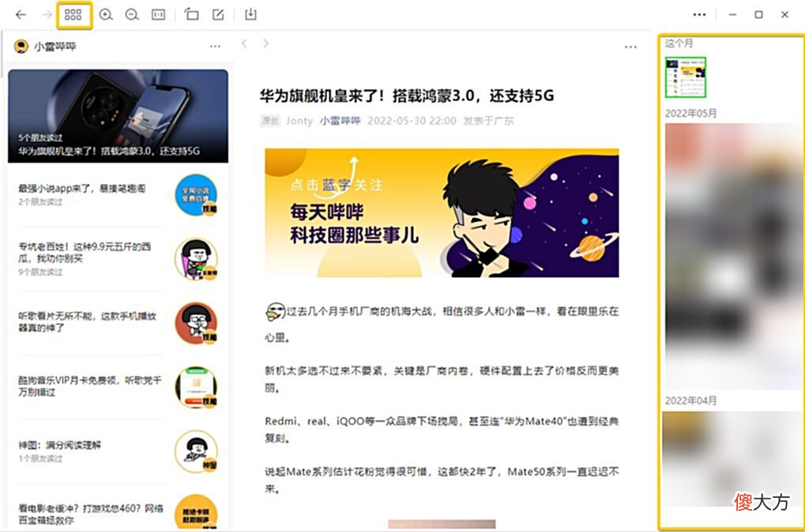Maximize the image viewer window
The image size is (805, 532).
[759, 14]
